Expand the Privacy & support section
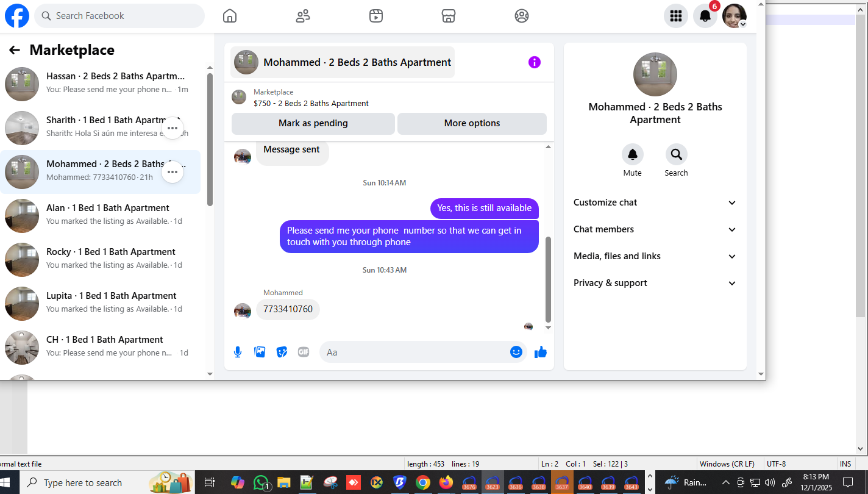 655,283
